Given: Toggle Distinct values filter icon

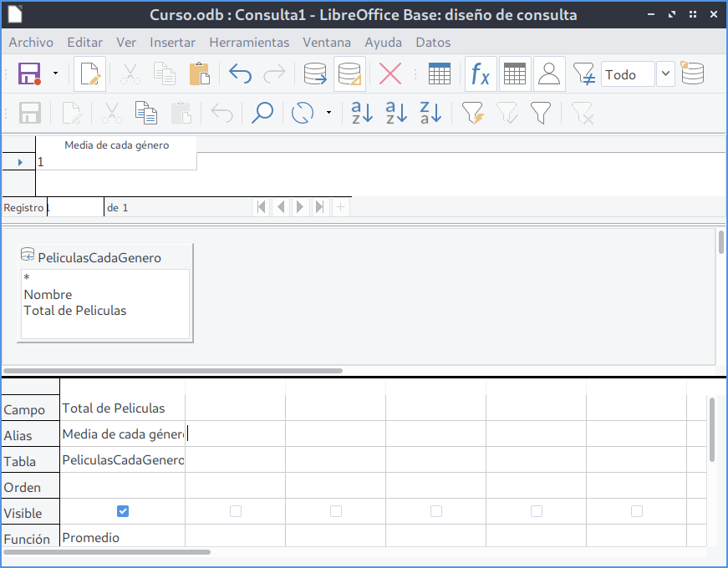Looking at the screenshot, I should point(584,74).
